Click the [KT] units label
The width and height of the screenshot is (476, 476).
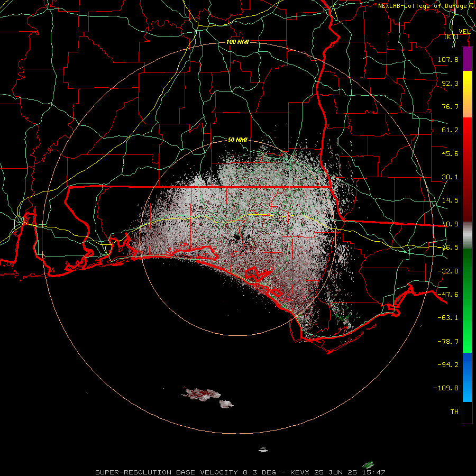pos(452,37)
